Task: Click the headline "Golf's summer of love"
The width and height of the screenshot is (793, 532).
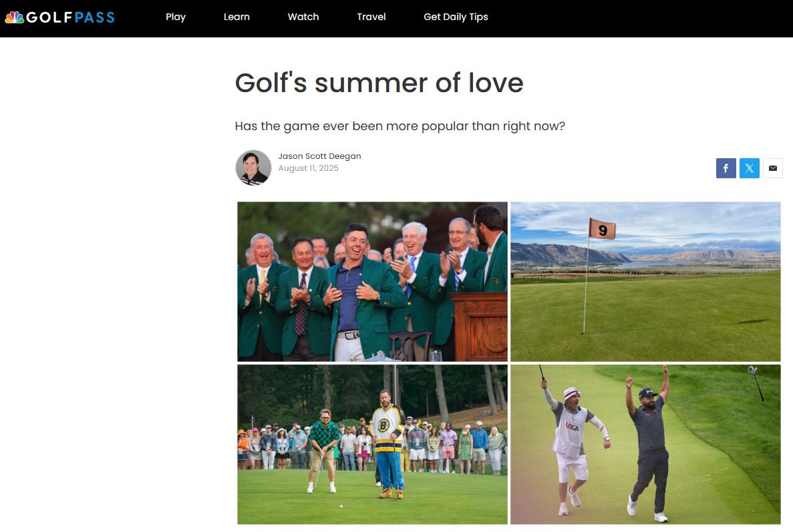Action: coord(379,83)
